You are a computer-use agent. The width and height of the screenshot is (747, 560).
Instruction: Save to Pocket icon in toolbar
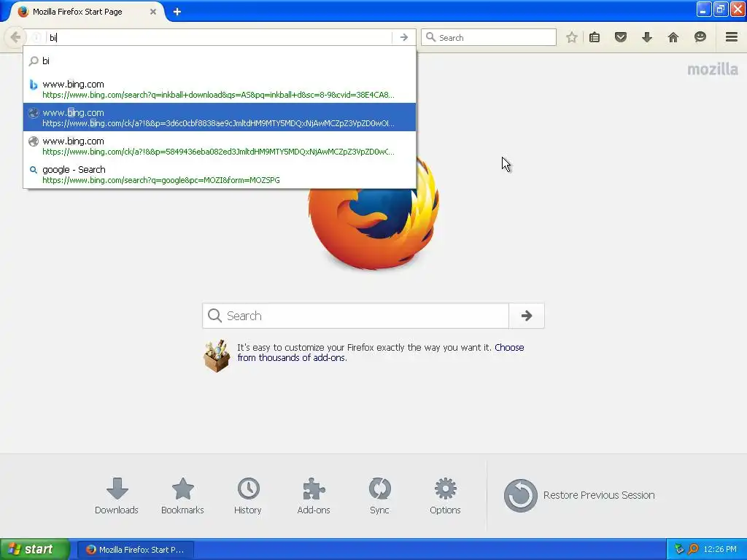coord(621,37)
